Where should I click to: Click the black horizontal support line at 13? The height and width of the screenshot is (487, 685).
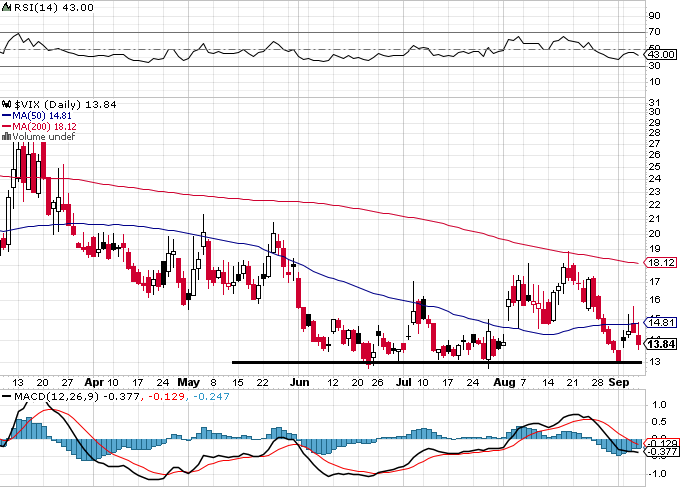tap(437, 362)
